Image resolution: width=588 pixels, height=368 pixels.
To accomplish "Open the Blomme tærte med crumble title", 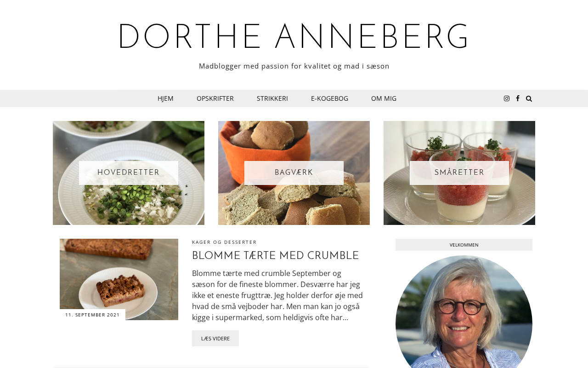I will click(x=275, y=256).
